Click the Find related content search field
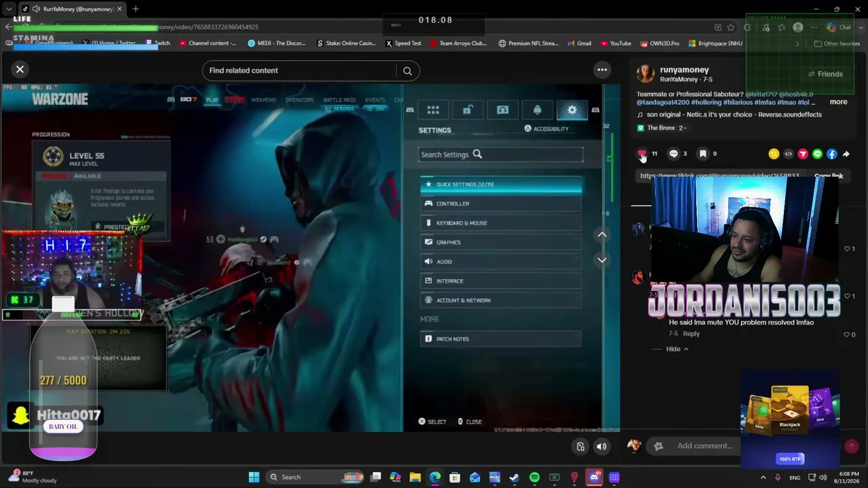Screen dimensions: 868x488 302,70
